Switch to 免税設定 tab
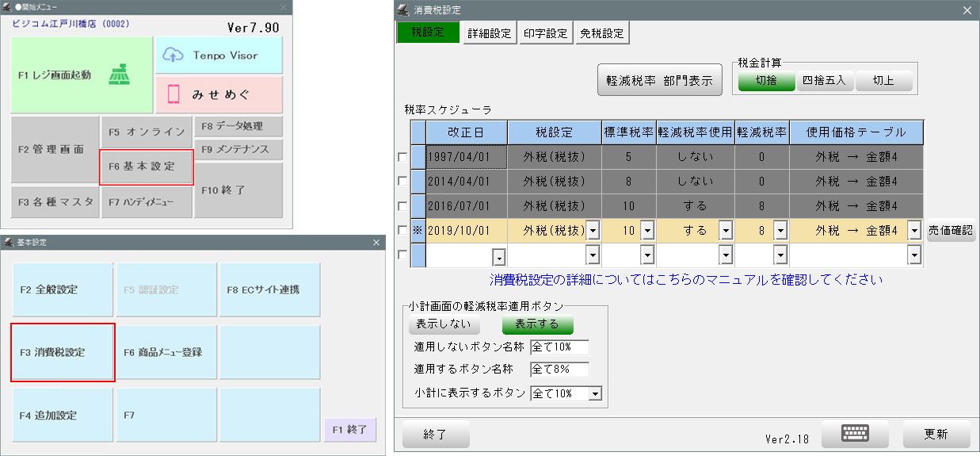This screenshot has width=980, height=456. click(x=601, y=33)
